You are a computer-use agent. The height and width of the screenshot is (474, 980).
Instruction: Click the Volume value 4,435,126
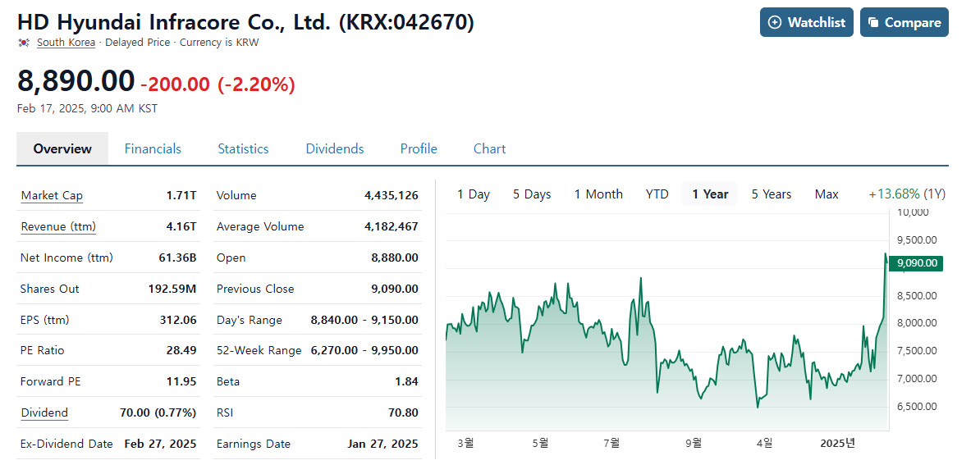[x=392, y=195]
